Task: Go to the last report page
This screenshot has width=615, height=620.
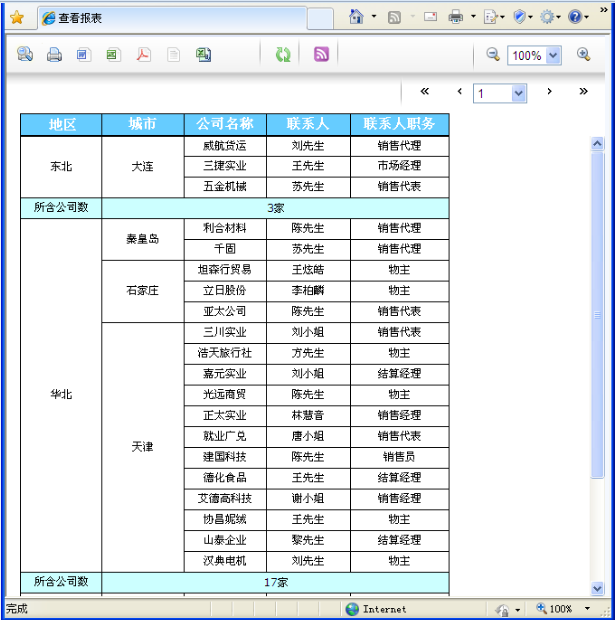Action: point(583,92)
